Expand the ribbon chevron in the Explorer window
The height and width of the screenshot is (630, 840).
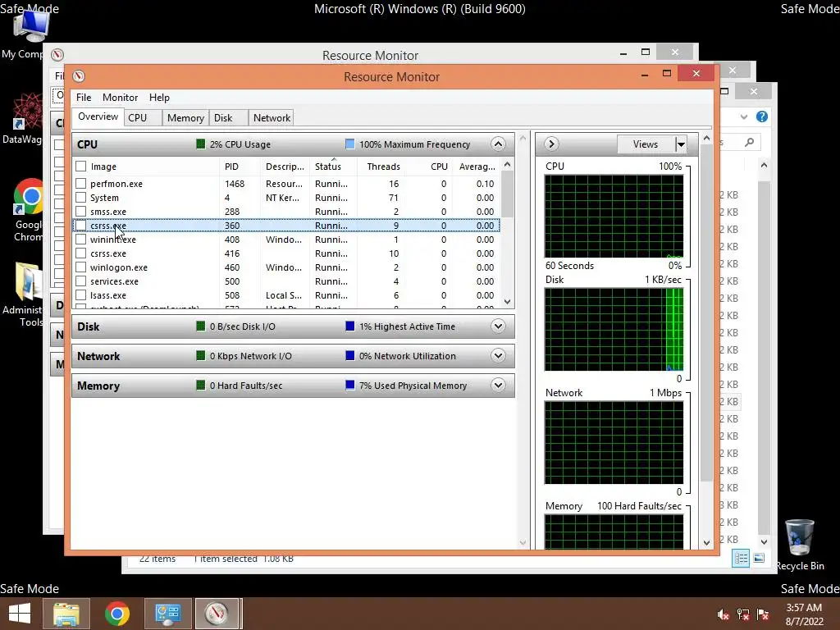click(743, 116)
